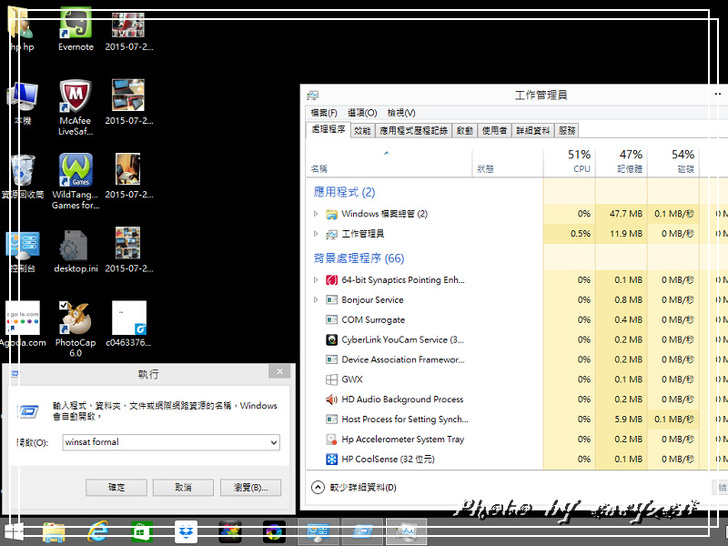728x546 pixels.
Task: Expand the 64-bit Synaptics Pointing process
Action: 316,280
